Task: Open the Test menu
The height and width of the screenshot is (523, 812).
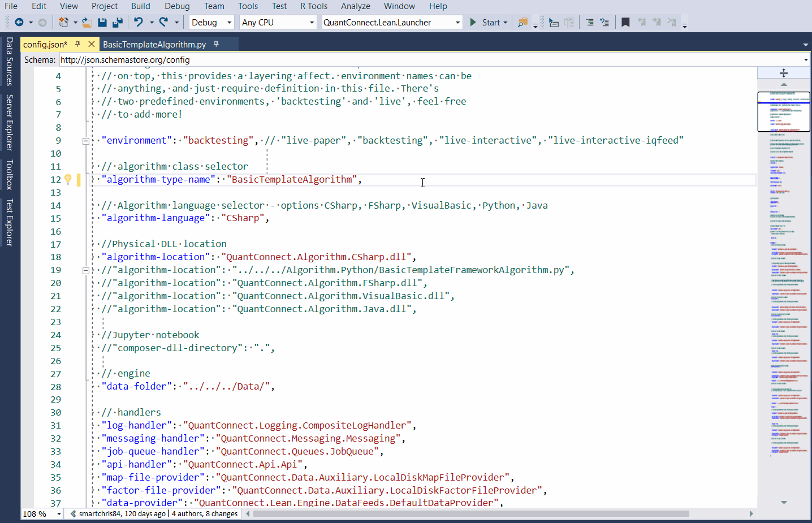Action: pos(279,6)
